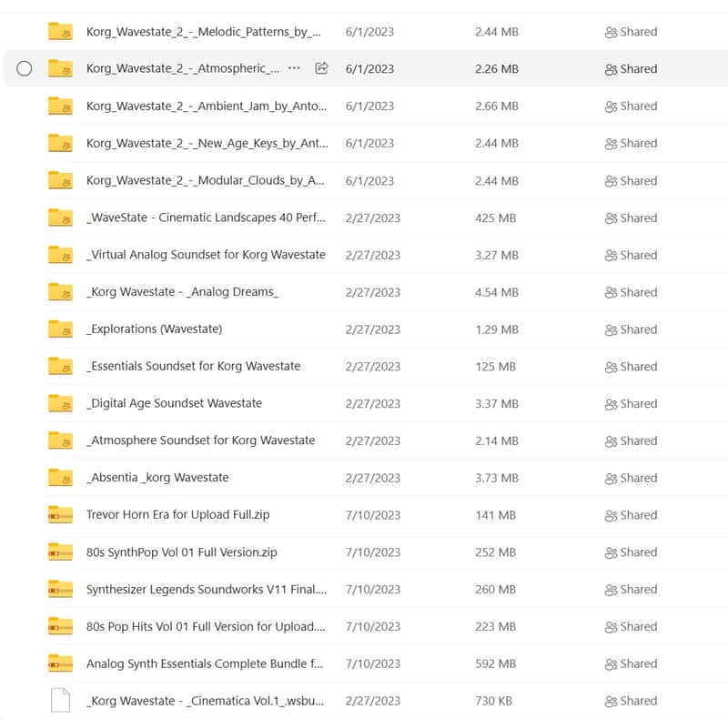Click the 223 MB size value
This screenshot has width=728, height=719.
tap(495, 626)
